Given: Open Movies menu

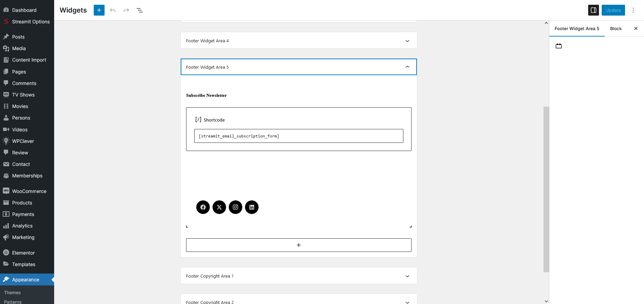Looking at the screenshot, I should pos(27,106).
